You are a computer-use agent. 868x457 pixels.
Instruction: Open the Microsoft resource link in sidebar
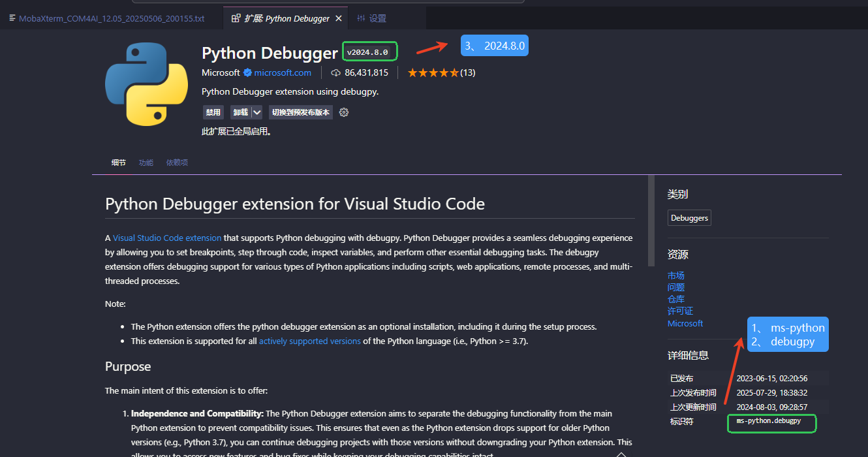tap(685, 323)
